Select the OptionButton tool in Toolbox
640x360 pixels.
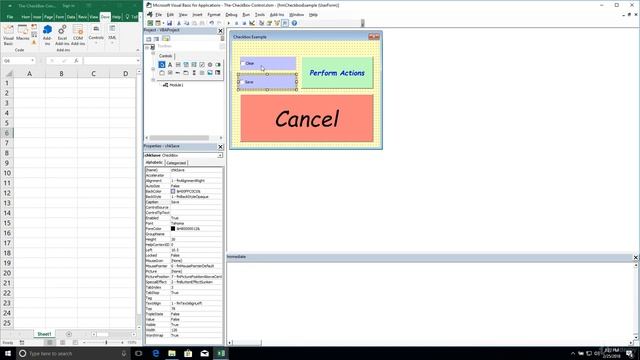[x=210, y=64]
